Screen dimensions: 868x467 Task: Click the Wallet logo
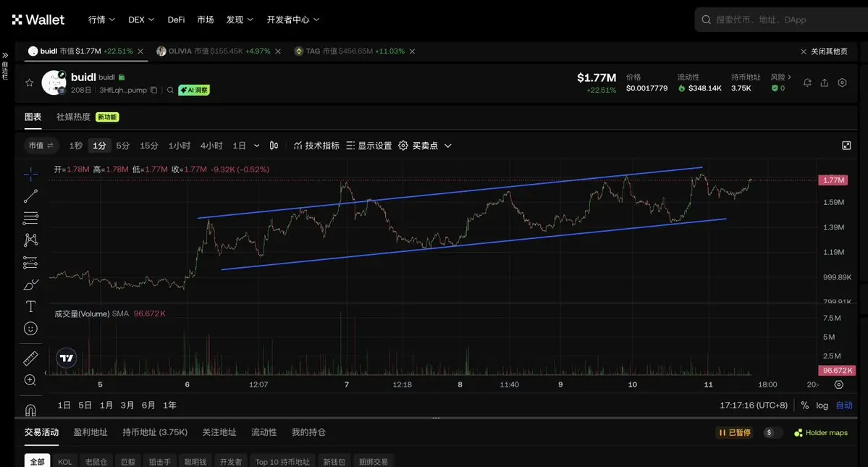pos(38,20)
